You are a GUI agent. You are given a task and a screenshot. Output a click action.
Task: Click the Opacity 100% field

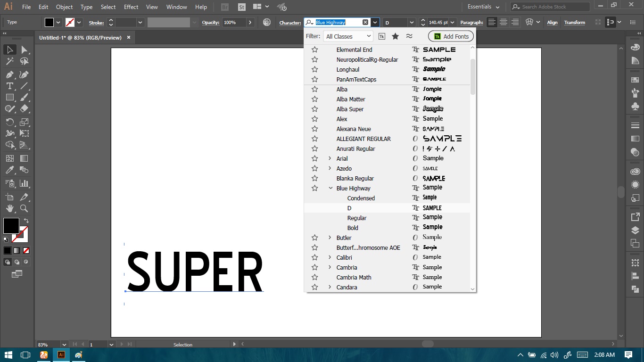pos(234,22)
